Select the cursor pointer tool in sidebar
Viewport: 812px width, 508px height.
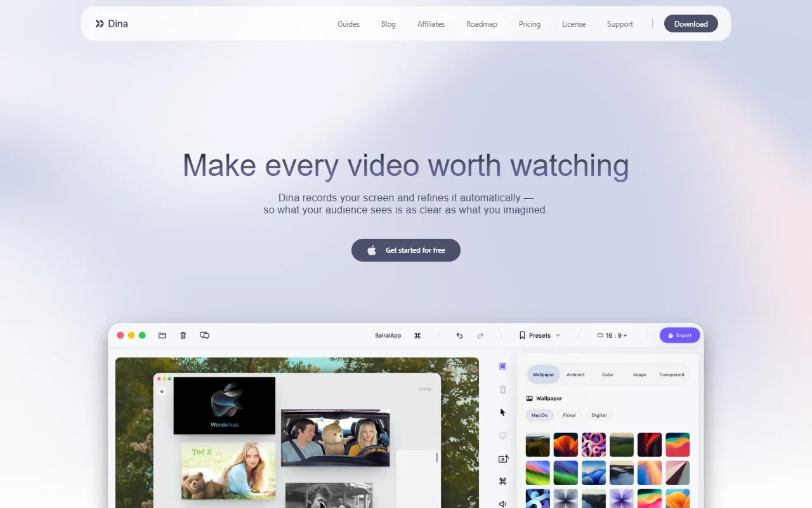[x=502, y=412]
